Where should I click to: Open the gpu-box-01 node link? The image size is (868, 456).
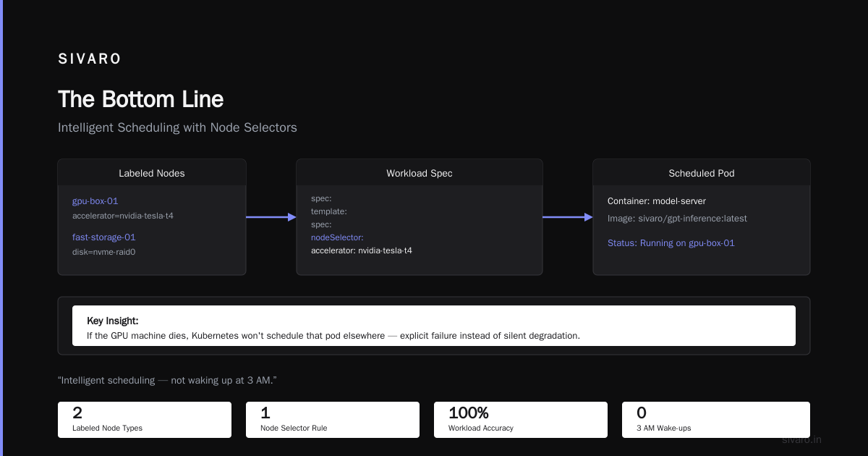[95, 200]
